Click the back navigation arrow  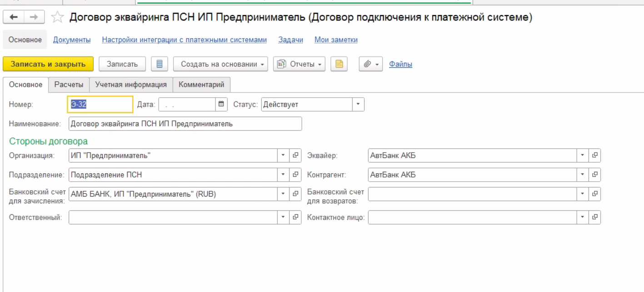pos(14,17)
